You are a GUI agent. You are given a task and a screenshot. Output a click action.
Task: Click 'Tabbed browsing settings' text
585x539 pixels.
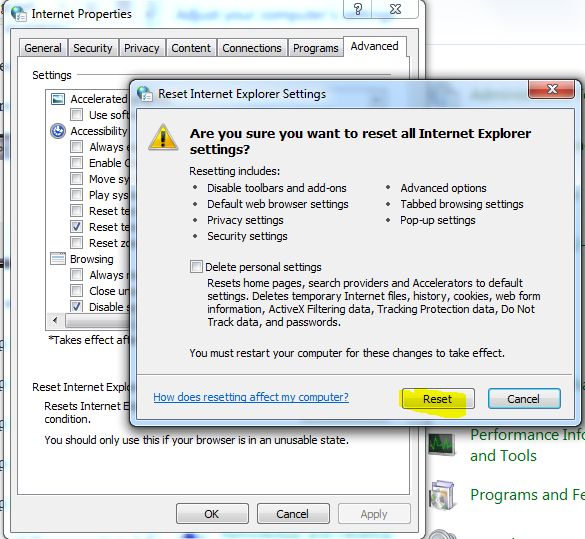tap(462, 204)
